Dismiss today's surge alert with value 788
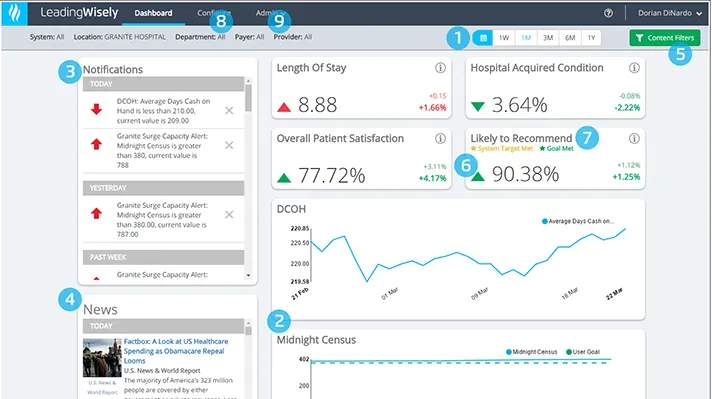 pyautogui.click(x=229, y=145)
